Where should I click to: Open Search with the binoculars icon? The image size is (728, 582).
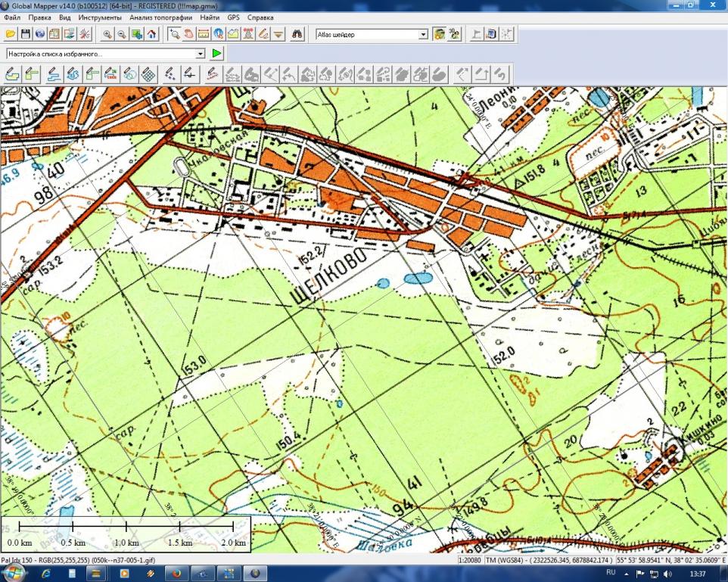click(297, 34)
